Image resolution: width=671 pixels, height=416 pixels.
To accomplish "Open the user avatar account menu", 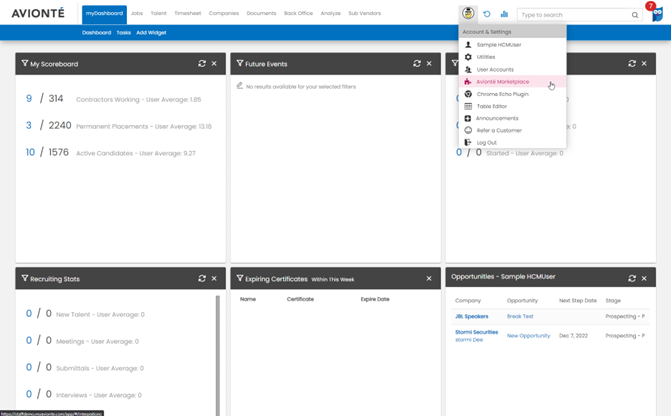I will click(x=468, y=13).
